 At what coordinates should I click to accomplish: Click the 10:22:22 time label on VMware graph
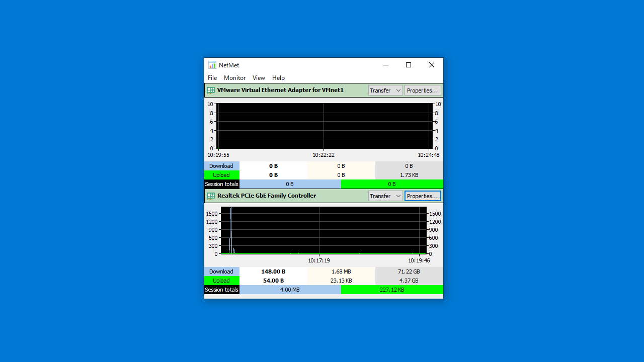[324, 155]
